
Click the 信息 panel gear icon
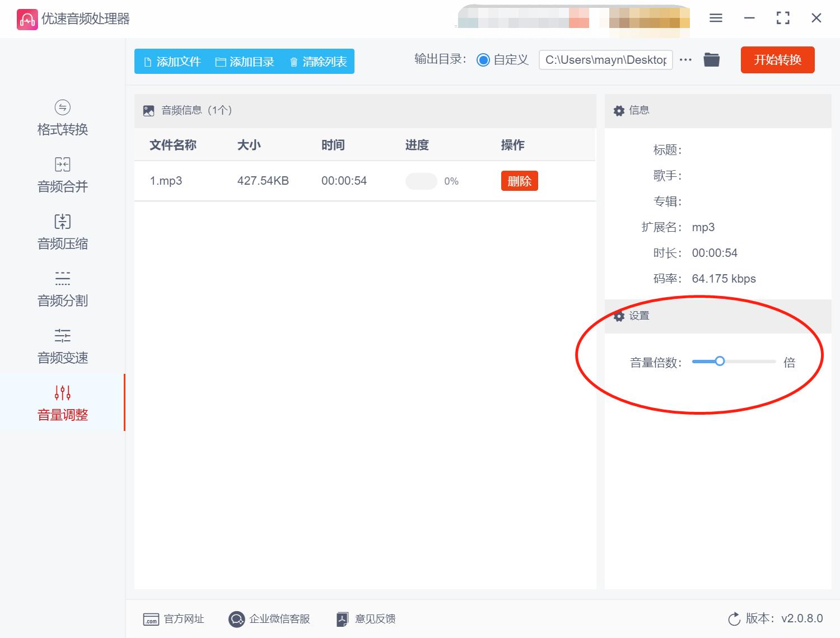tap(619, 110)
